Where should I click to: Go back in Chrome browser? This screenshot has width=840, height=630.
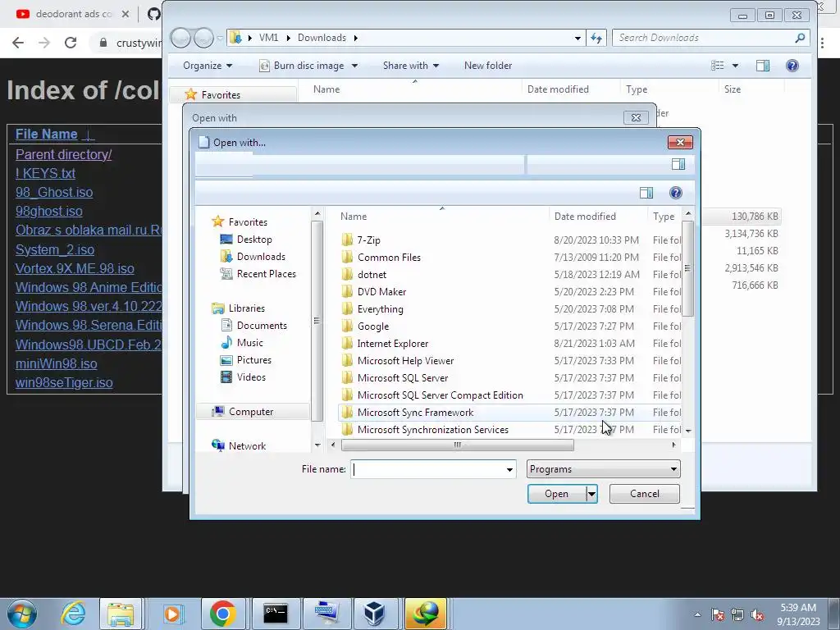pos(18,43)
